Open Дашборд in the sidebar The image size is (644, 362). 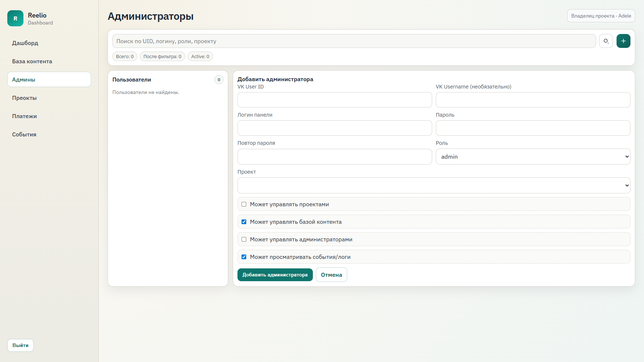(25, 43)
